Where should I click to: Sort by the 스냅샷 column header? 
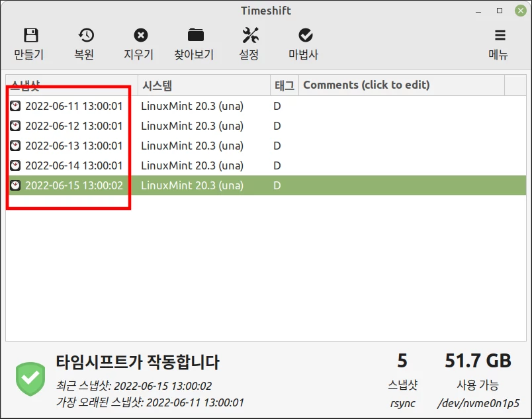pos(71,85)
